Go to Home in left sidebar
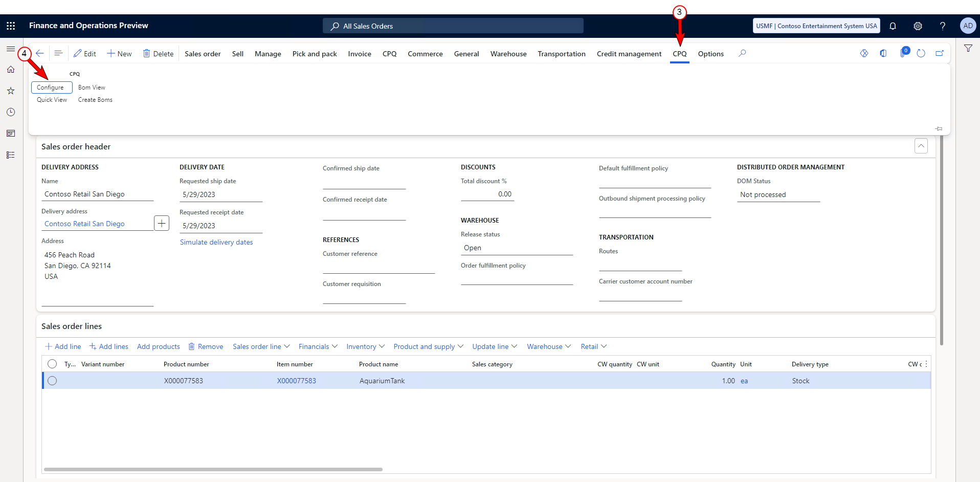 (x=11, y=70)
